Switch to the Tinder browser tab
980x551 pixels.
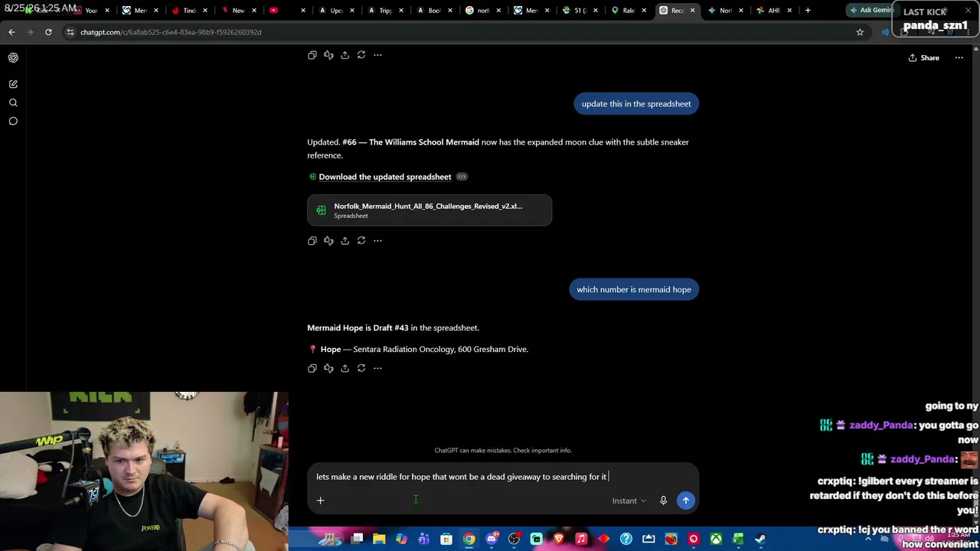[x=188, y=11]
